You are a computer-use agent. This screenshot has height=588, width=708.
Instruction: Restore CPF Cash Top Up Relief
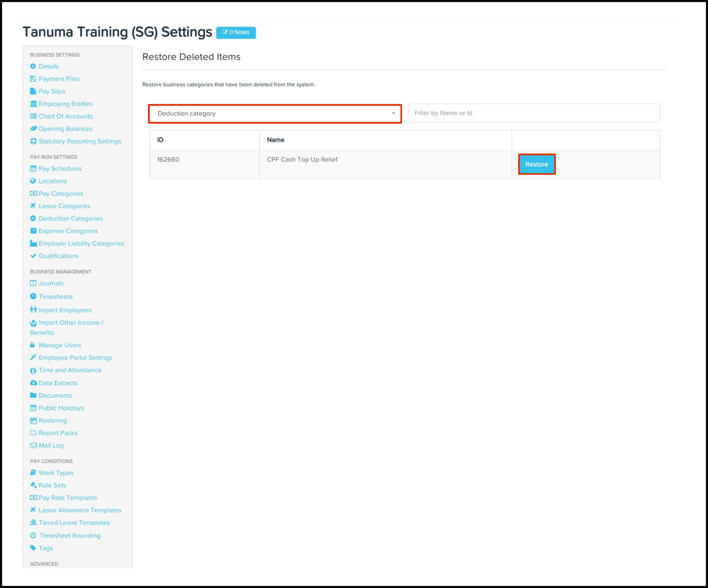click(536, 165)
